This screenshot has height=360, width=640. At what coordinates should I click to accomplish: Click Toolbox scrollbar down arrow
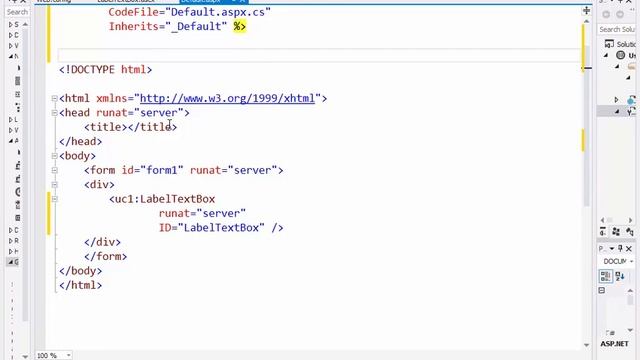(25, 356)
